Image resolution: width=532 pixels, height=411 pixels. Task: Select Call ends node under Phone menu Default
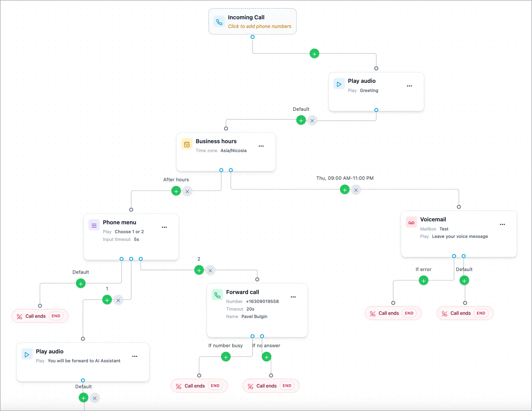[x=40, y=316]
